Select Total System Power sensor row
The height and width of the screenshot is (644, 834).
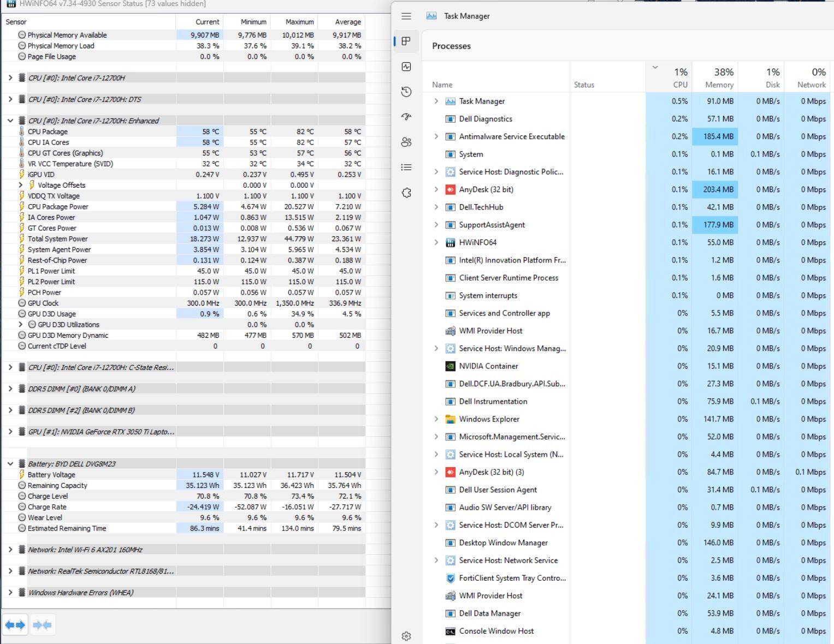coord(184,238)
